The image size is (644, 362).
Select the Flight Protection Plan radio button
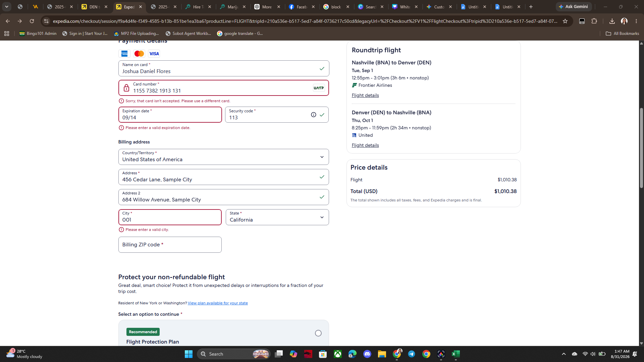[x=318, y=333]
